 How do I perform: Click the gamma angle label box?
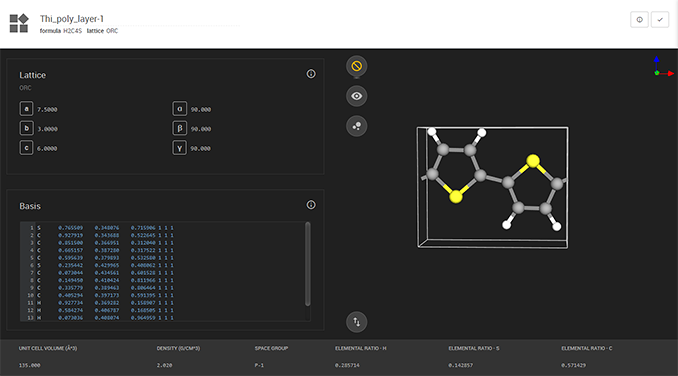click(179, 148)
